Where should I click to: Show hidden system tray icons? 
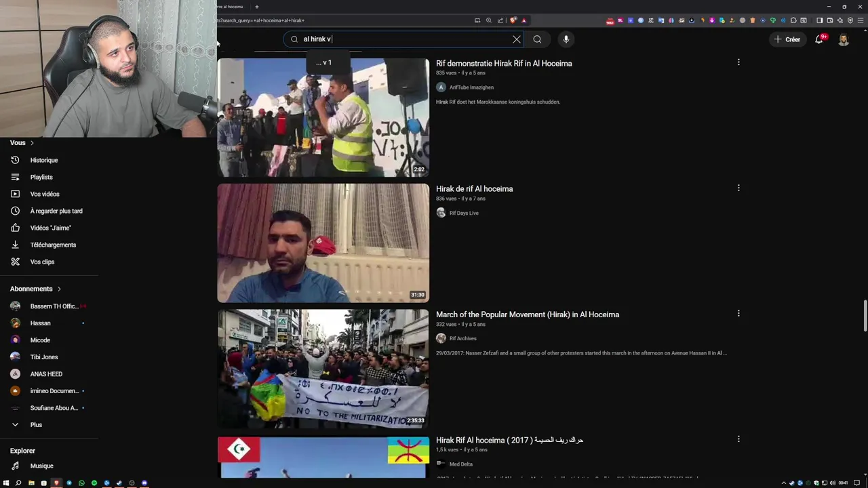coord(784,483)
